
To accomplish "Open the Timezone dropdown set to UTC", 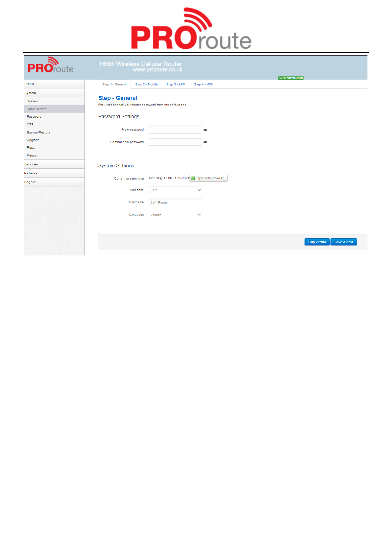I will pyautogui.click(x=176, y=190).
